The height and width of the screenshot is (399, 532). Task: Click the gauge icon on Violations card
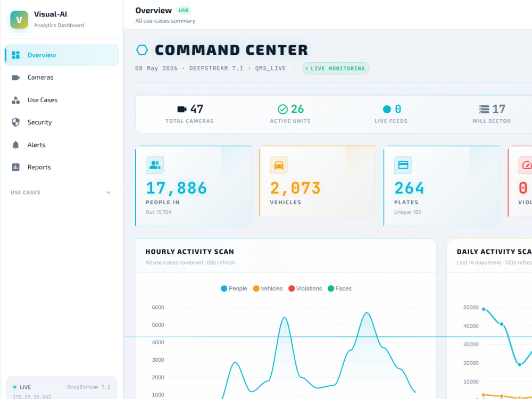[x=526, y=165]
